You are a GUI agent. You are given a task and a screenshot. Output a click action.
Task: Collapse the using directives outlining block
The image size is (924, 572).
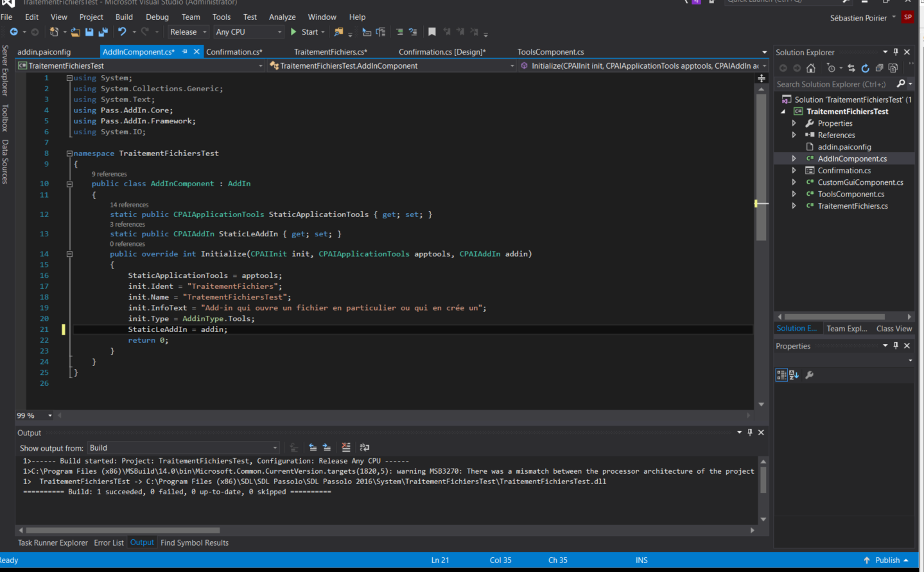point(69,78)
